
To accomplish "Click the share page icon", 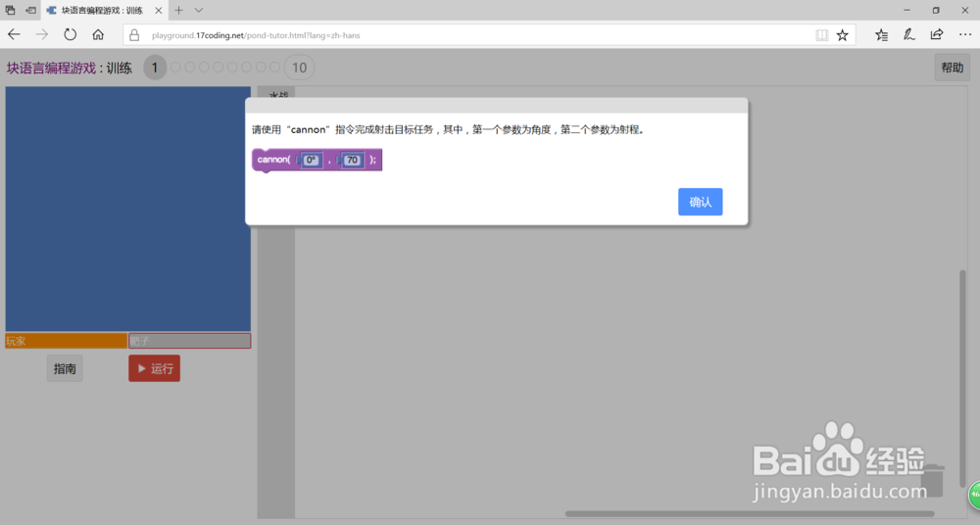I will [x=936, y=35].
